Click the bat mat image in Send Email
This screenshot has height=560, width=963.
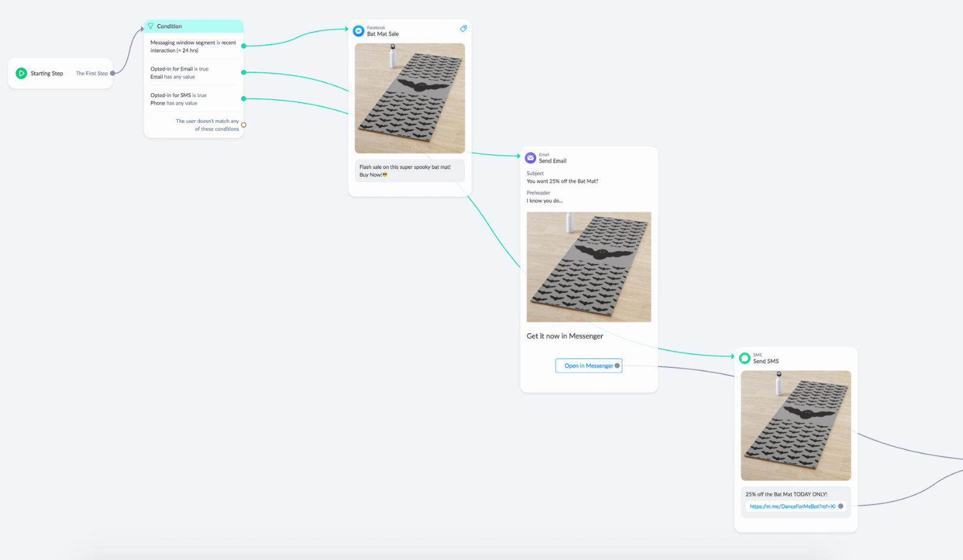pos(589,266)
